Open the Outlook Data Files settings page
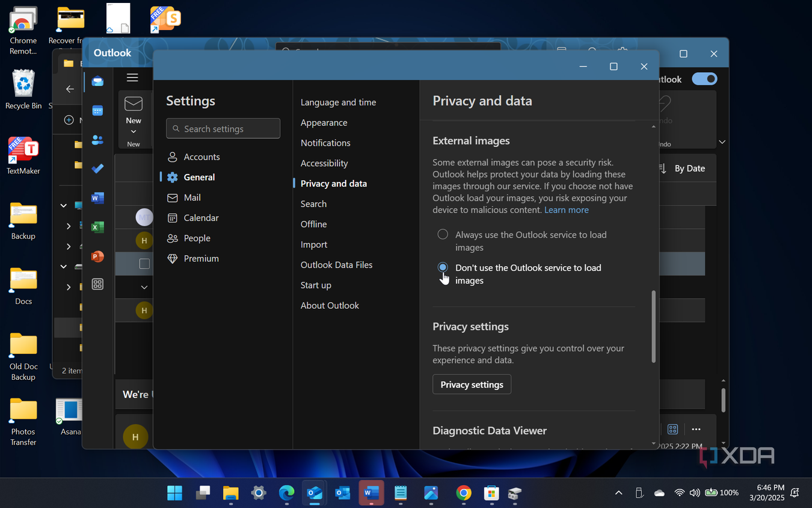Image resolution: width=812 pixels, height=508 pixels. tap(336, 265)
